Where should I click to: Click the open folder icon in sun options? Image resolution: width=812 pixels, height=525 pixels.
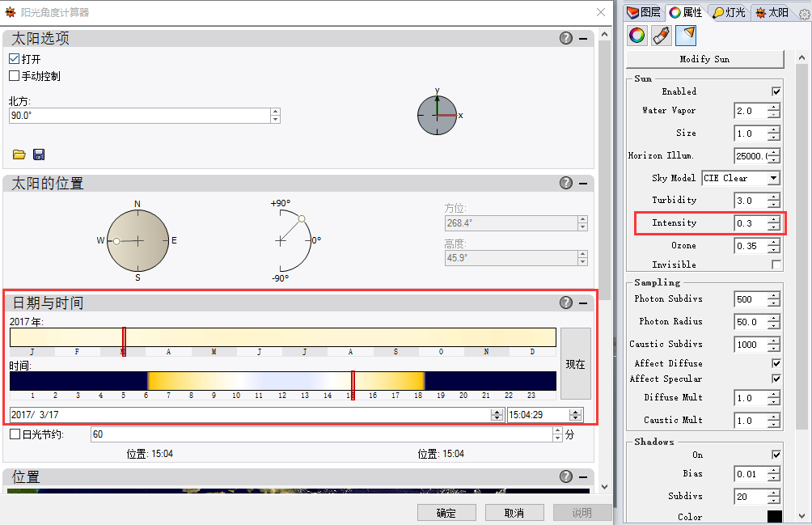(19, 155)
